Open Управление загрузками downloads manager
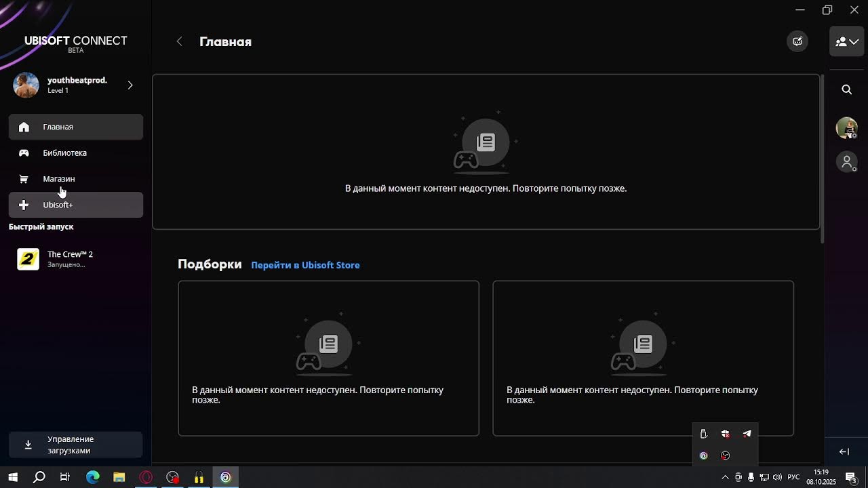The height and width of the screenshot is (488, 868). [x=75, y=445]
